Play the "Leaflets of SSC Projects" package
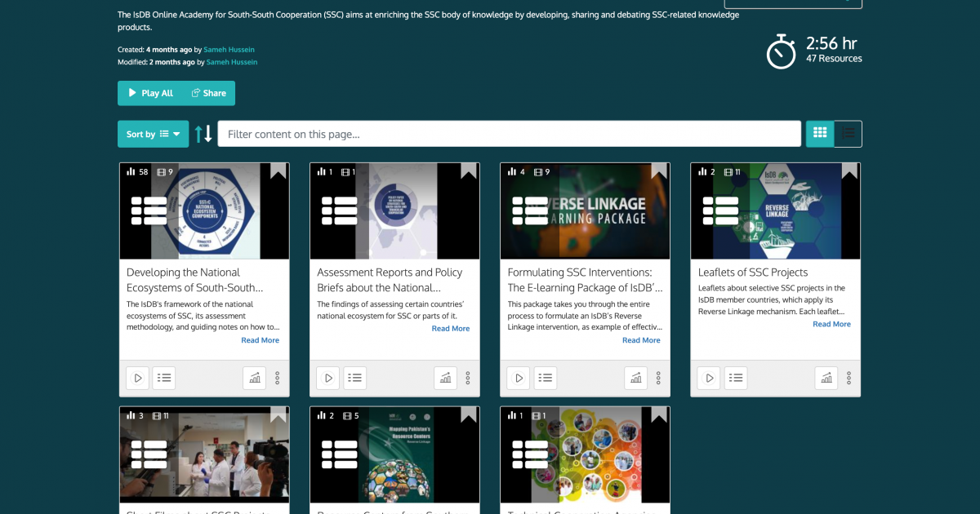 click(708, 378)
